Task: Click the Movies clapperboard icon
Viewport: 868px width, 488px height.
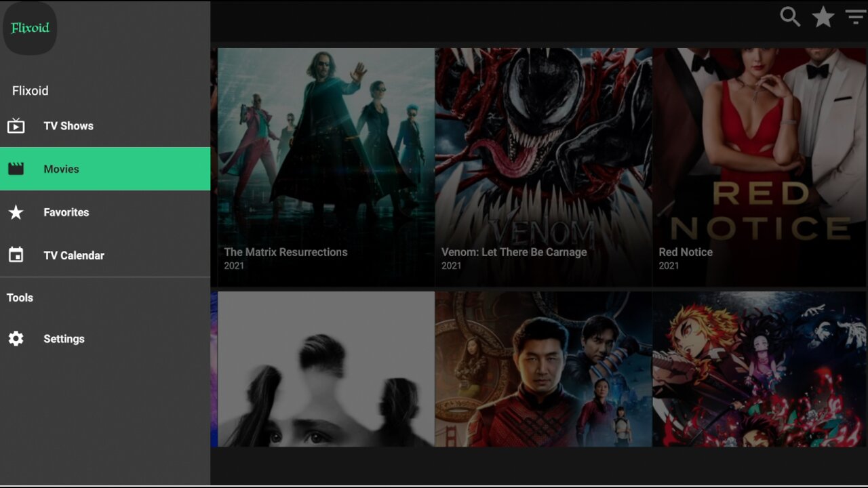Action: 16,169
